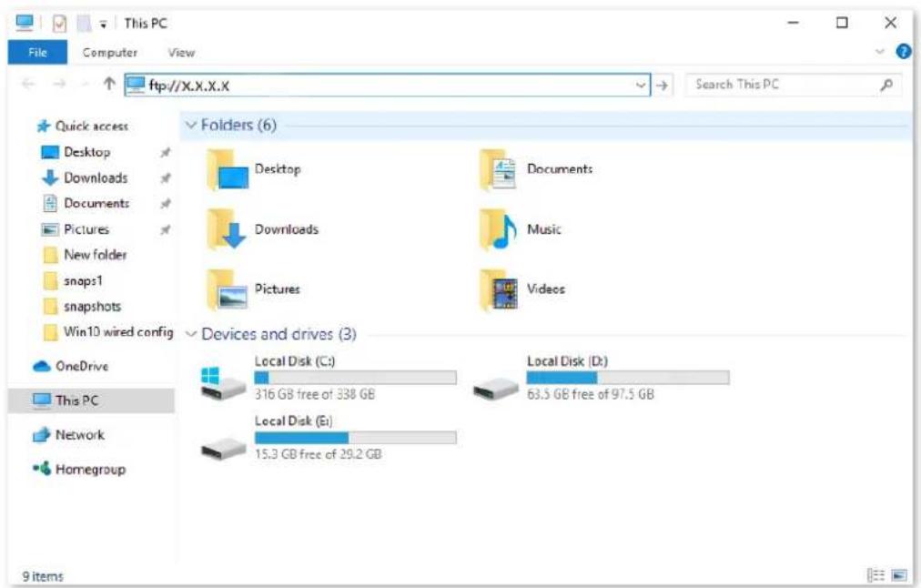Unpin Desktop from Quick access
Screen dimensions: 921x588
(166, 153)
